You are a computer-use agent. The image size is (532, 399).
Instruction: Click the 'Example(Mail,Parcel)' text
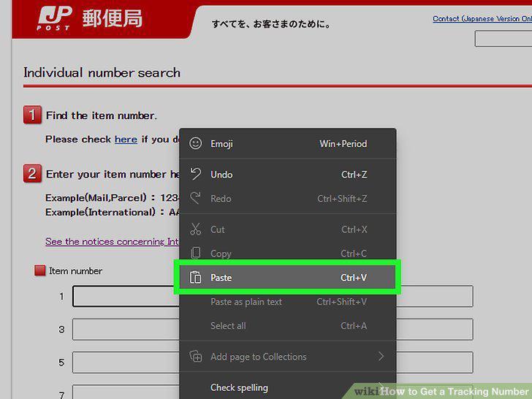point(96,198)
